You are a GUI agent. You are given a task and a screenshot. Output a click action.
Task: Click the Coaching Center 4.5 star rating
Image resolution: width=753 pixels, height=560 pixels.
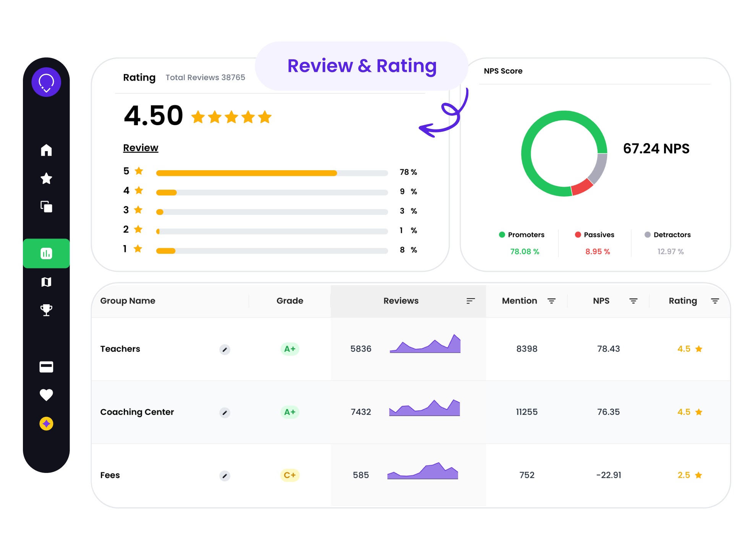click(x=690, y=412)
